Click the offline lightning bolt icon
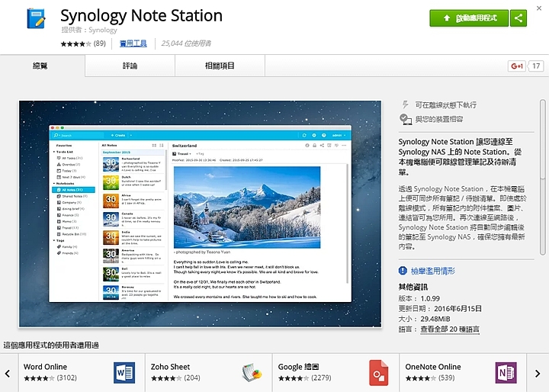The height and width of the screenshot is (392, 549). [405, 104]
